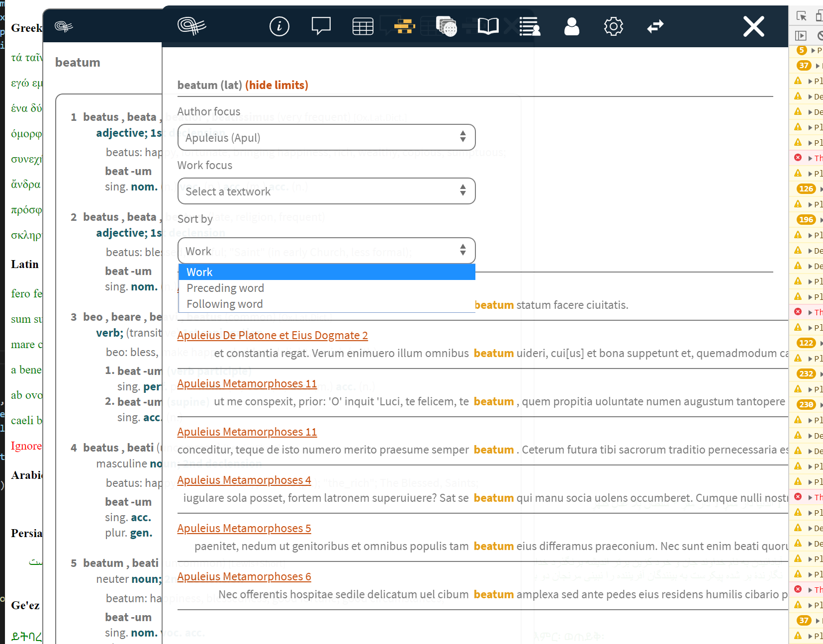
Task: Click the clear console icon in DevTools
Action: coord(821,36)
